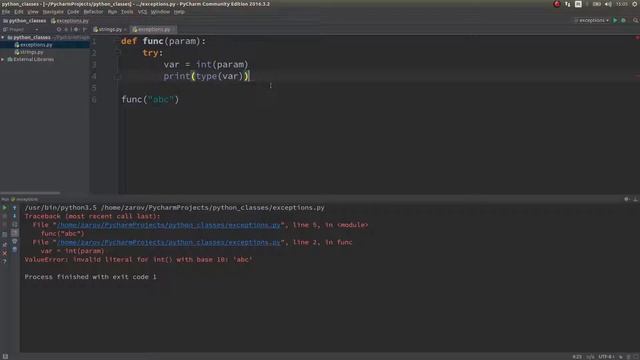Click the Print icon in Run panel

14,241
